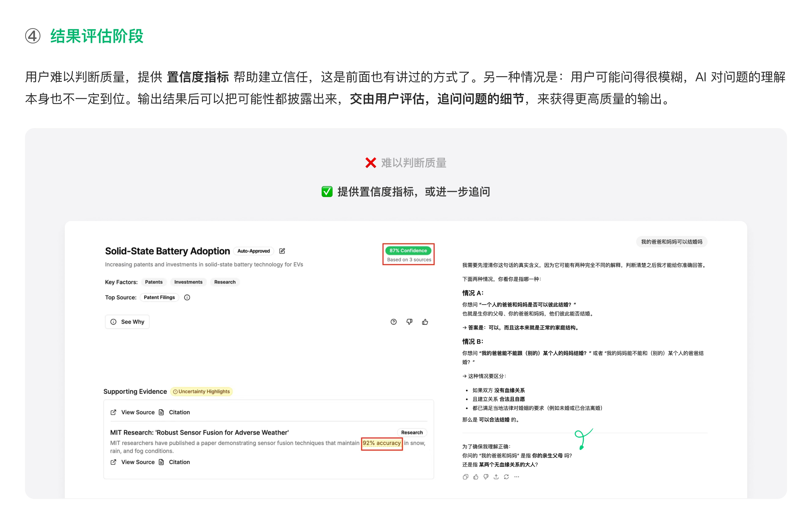Open View Source below the MIT Research description

click(x=133, y=462)
